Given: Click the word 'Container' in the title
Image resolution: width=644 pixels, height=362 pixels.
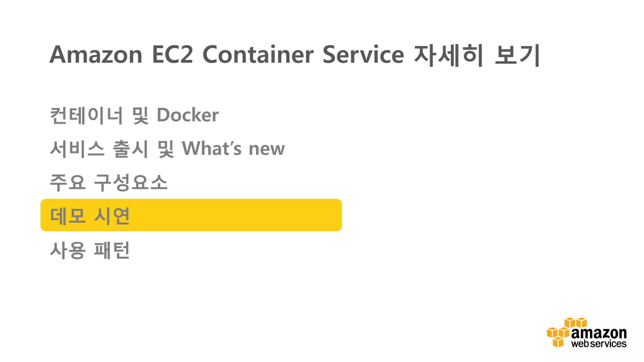Looking at the screenshot, I should (258, 54).
